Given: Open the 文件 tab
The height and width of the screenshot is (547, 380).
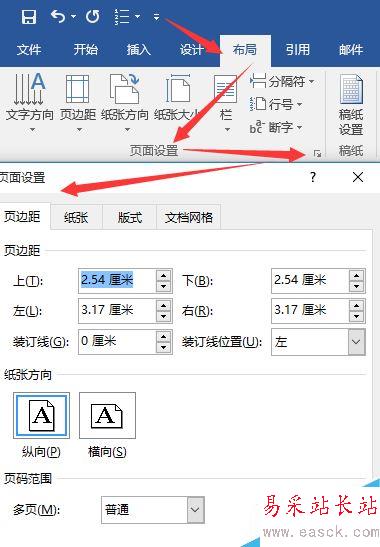Looking at the screenshot, I should (29, 50).
